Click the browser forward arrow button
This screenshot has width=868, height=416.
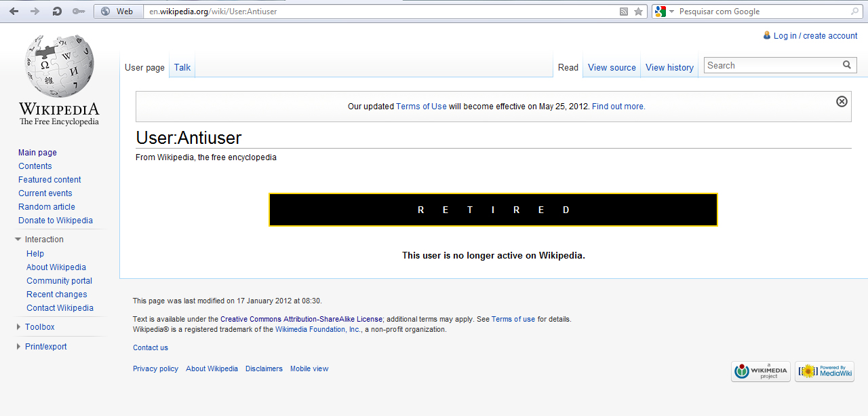[x=35, y=12]
